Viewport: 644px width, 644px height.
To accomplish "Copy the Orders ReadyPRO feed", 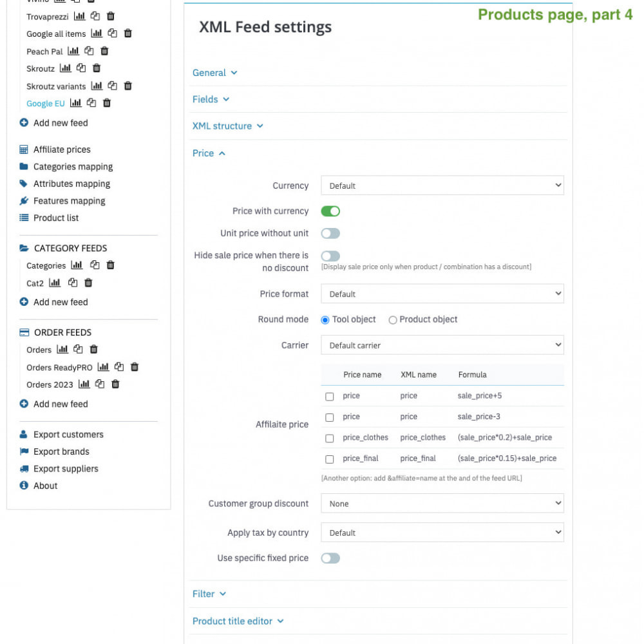I will tap(119, 367).
